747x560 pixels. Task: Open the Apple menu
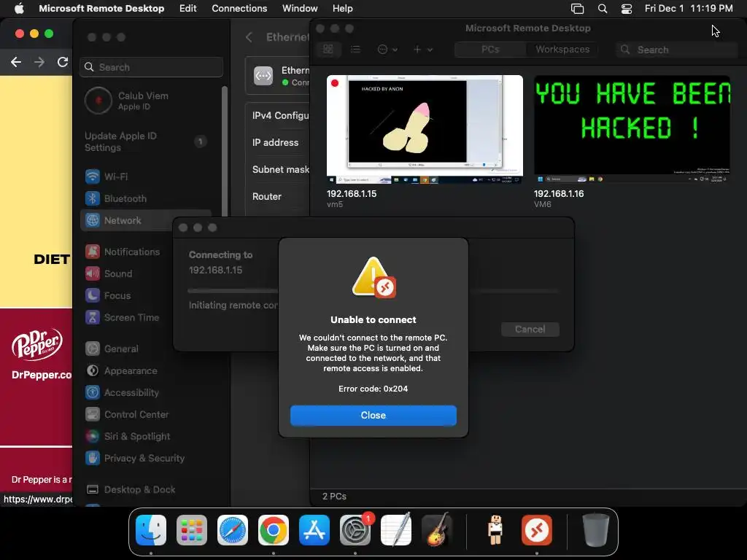(x=19, y=8)
